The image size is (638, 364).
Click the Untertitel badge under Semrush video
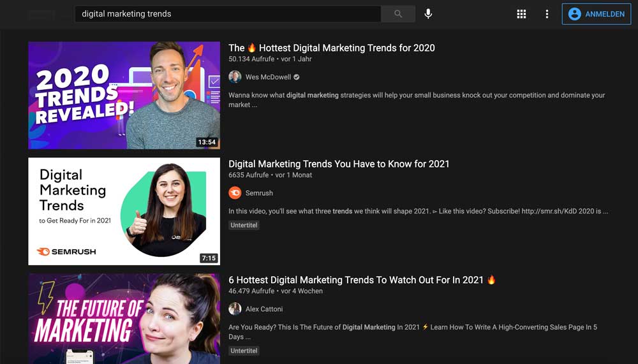[x=244, y=225]
